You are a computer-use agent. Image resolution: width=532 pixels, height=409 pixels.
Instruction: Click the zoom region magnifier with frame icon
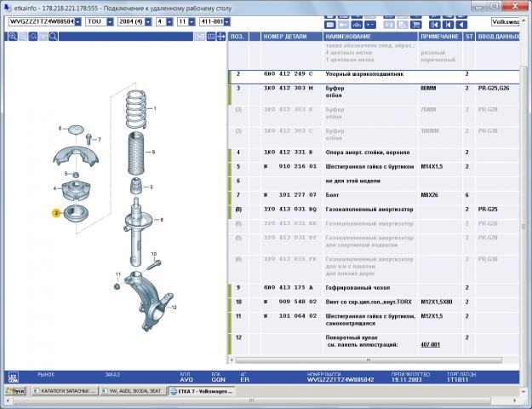click(x=33, y=37)
